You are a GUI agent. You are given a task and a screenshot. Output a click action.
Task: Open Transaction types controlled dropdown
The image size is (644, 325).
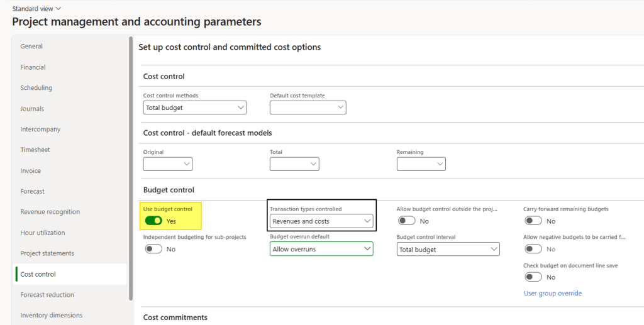tap(321, 221)
